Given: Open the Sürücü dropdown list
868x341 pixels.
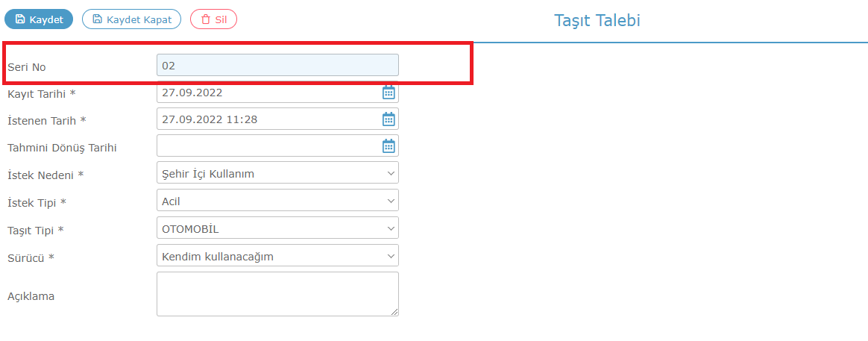Looking at the screenshot, I should (277, 256).
